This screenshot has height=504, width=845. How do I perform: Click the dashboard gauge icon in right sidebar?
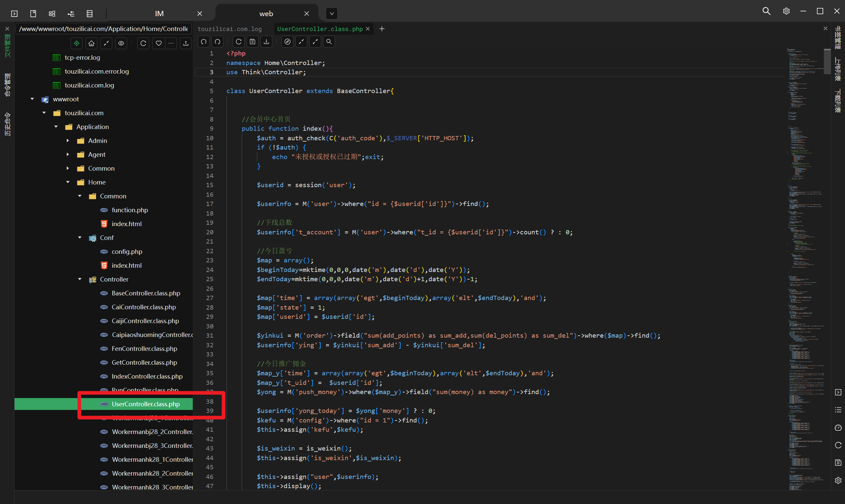pos(838,427)
